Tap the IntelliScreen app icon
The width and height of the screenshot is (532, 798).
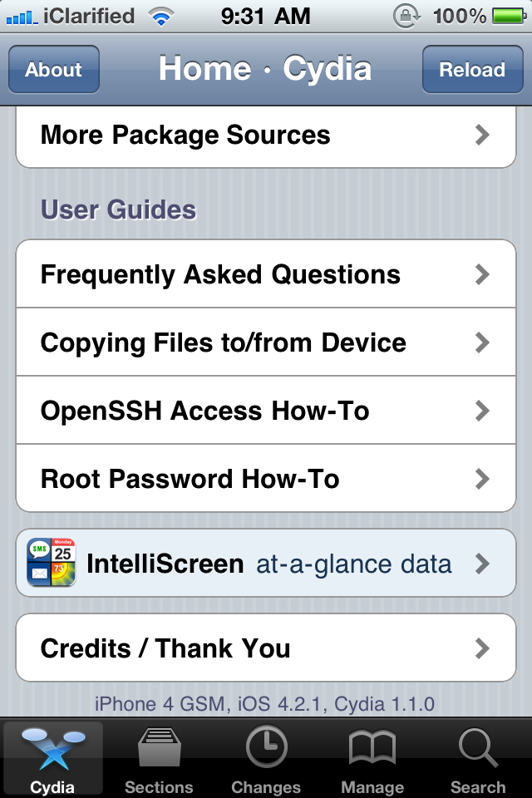[x=51, y=563]
